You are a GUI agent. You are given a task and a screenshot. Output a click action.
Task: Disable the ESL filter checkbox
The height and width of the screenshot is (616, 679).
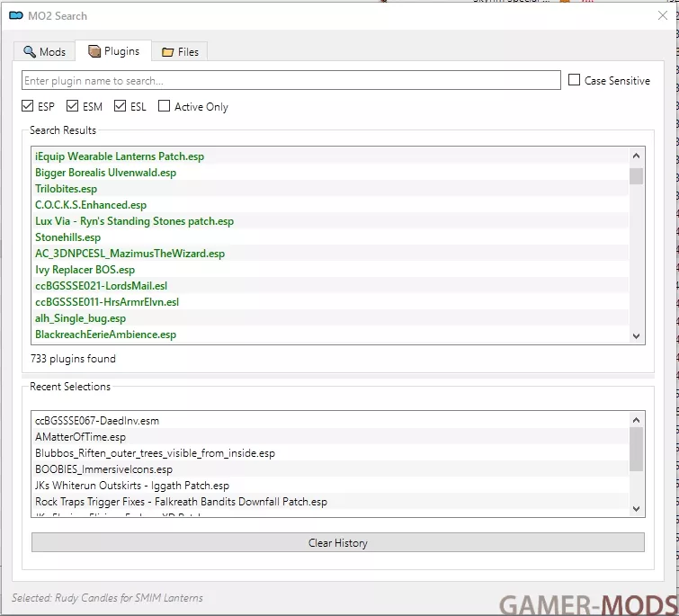tap(121, 106)
